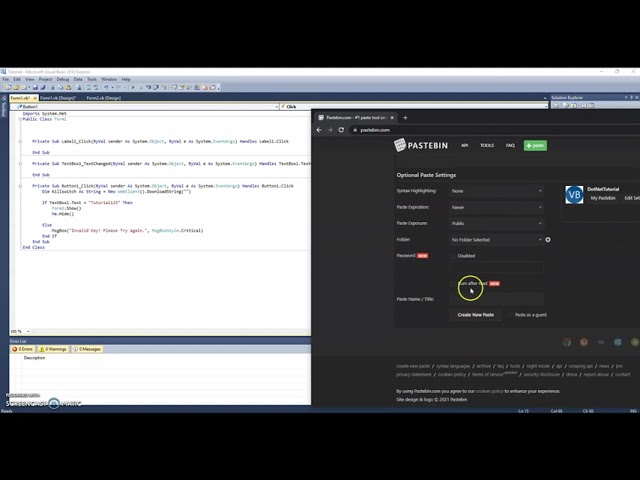Click the add folder plus icon
The height and width of the screenshot is (480, 640).
pyautogui.click(x=548, y=240)
